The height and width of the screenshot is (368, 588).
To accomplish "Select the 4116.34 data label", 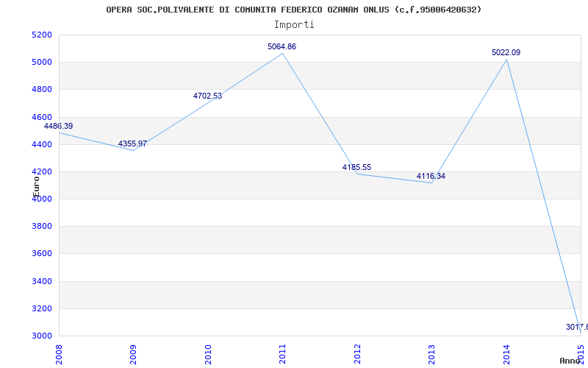I will coord(431,176).
